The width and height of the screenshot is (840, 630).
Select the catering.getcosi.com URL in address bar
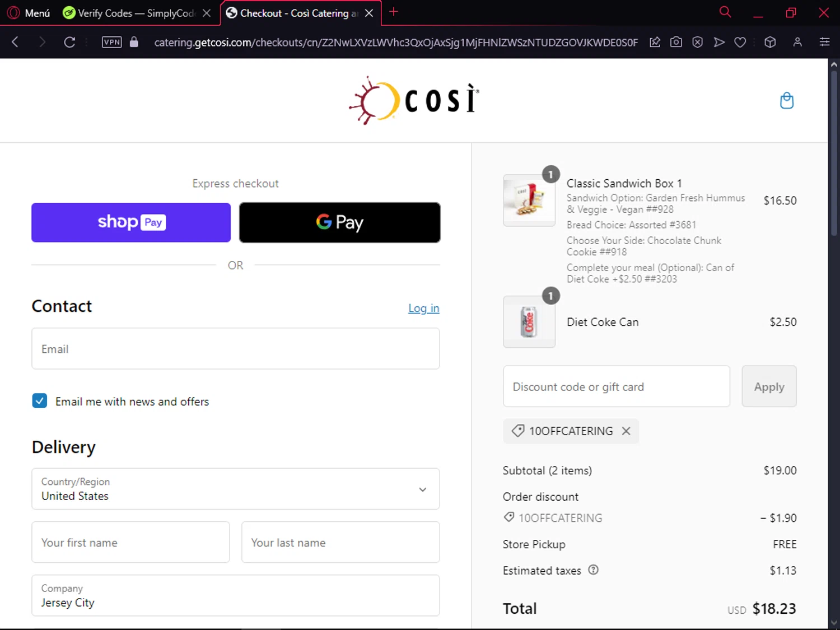tap(396, 43)
